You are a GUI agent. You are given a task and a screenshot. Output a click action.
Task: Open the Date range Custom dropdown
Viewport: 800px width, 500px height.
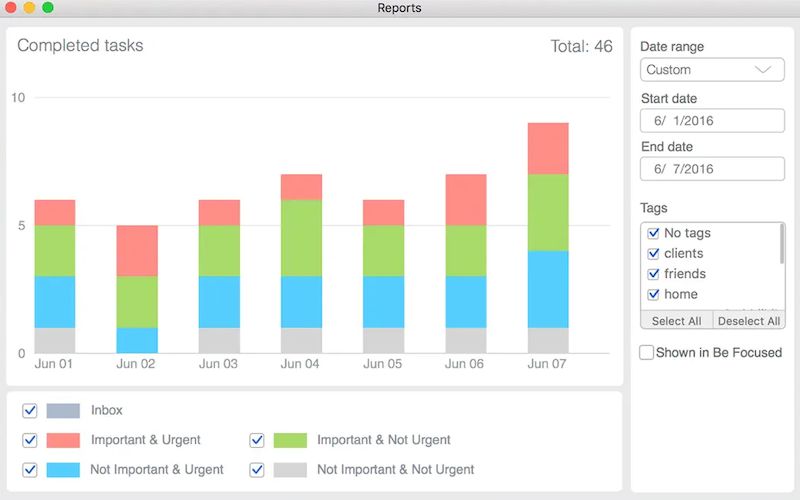pos(712,70)
